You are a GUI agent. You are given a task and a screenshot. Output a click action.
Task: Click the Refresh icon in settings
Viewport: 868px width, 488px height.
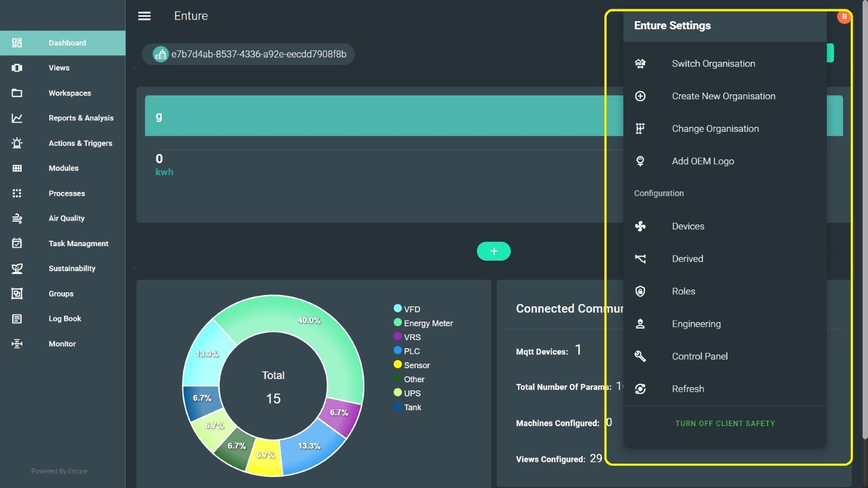click(640, 389)
